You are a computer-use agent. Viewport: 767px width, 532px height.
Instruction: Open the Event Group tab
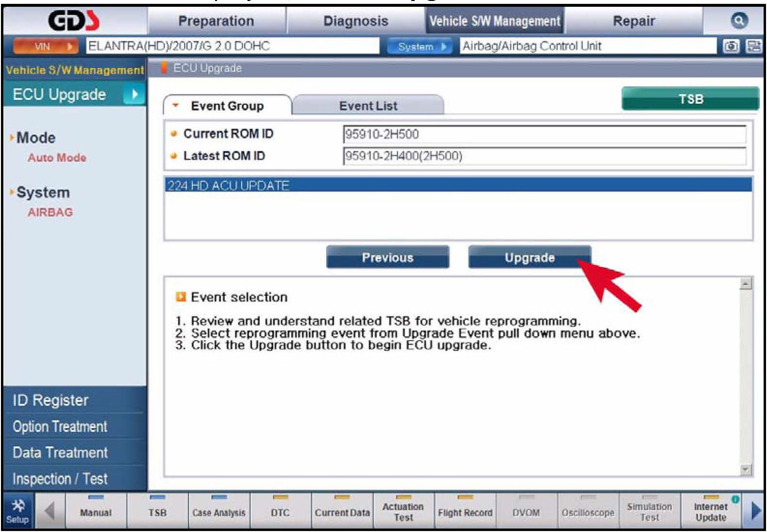pos(227,106)
